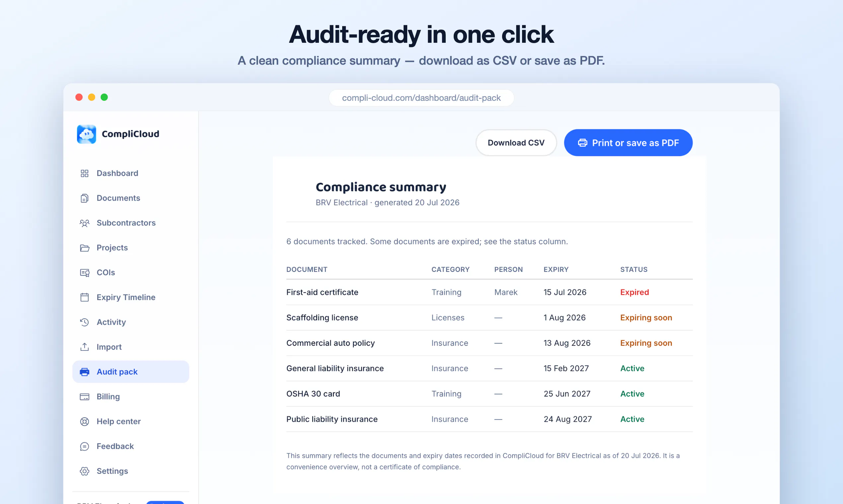Click the Download CSV button
The height and width of the screenshot is (504, 843).
(516, 143)
